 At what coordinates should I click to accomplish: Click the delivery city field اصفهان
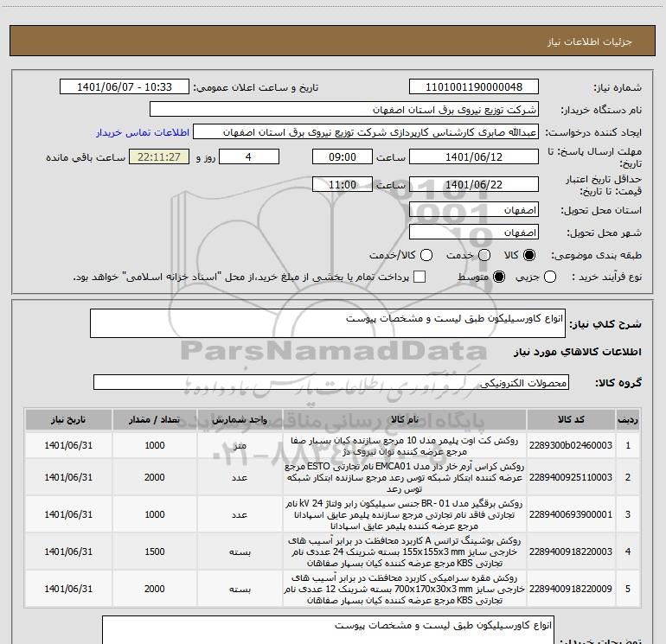pos(474,233)
